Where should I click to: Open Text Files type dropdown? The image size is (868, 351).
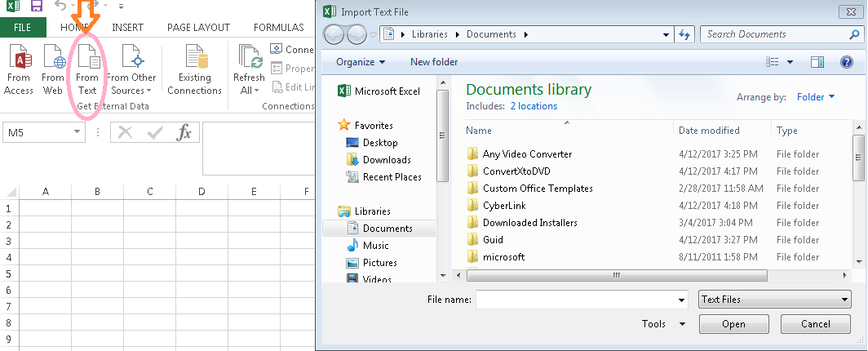tap(775, 300)
